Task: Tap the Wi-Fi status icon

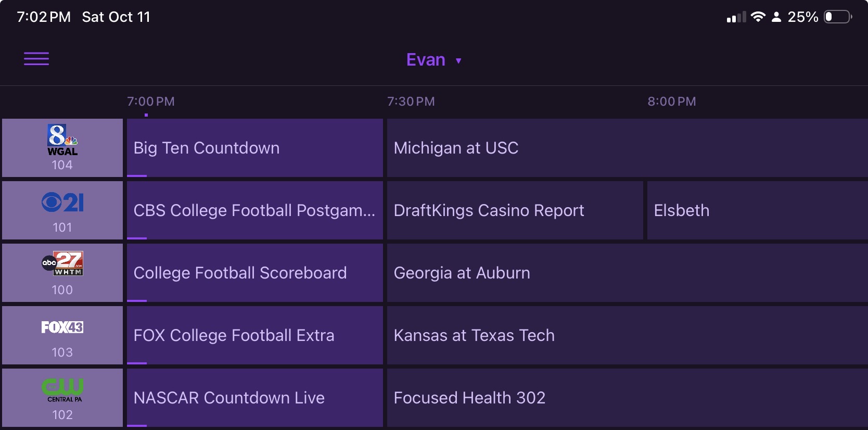Action: (758, 17)
